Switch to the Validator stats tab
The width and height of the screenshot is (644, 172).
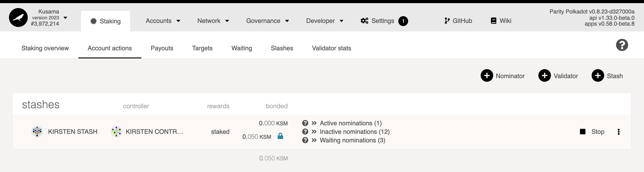click(331, 48)
